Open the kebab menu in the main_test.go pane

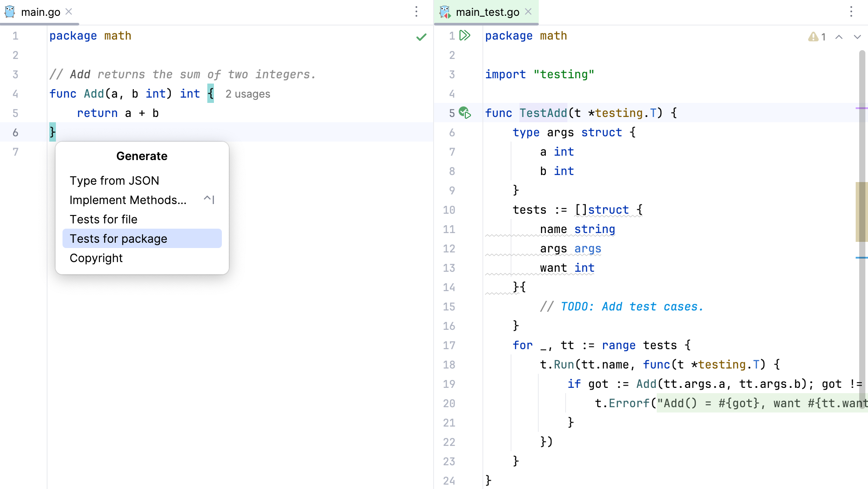[x=850, y=12]
